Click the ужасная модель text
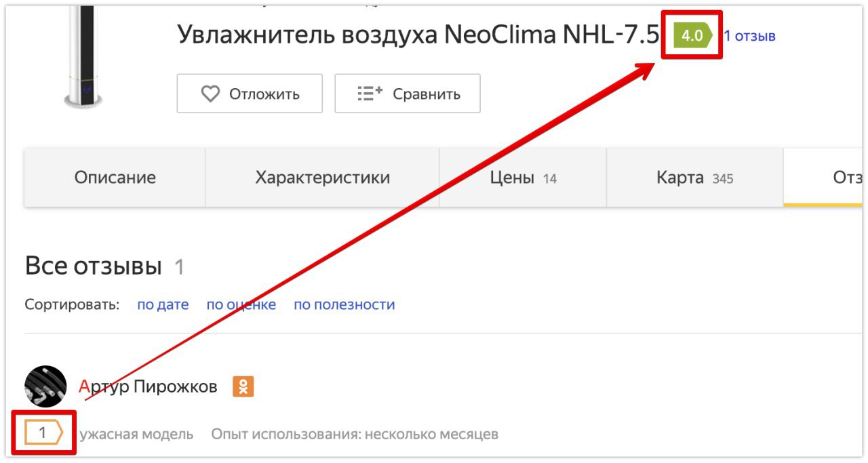 click(x=136, y=434)
